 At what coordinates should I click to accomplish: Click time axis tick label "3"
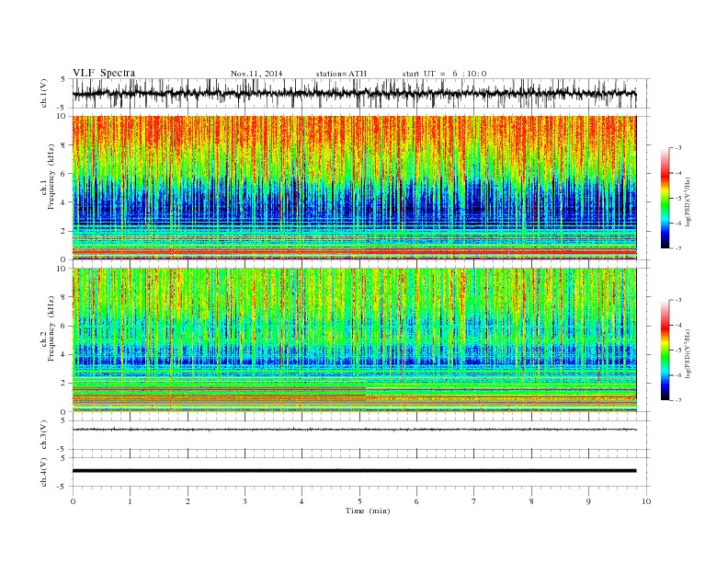[245, 501]
